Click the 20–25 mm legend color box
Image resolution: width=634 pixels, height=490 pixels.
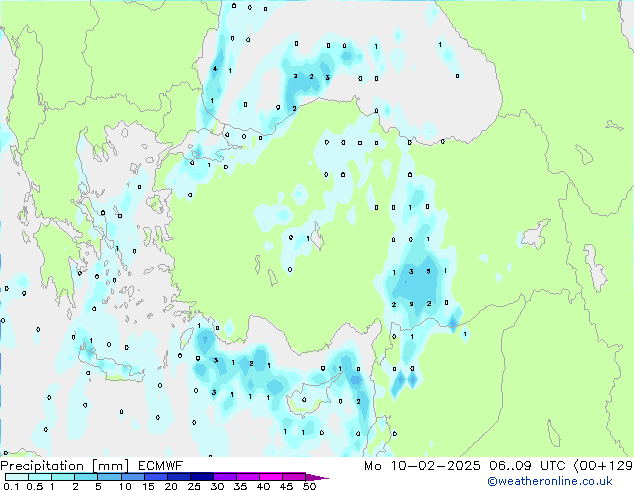pyautogui.click(x=179, y=477)
